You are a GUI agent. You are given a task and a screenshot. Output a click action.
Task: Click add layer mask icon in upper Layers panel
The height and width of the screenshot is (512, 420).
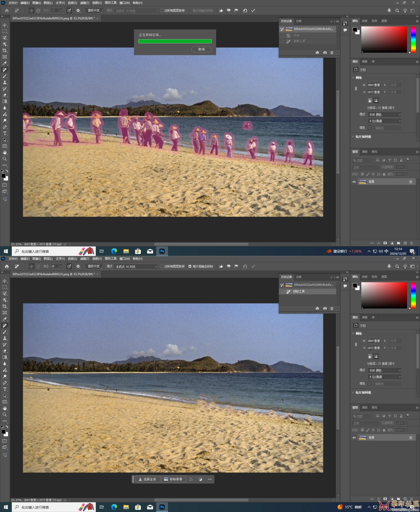385,243
